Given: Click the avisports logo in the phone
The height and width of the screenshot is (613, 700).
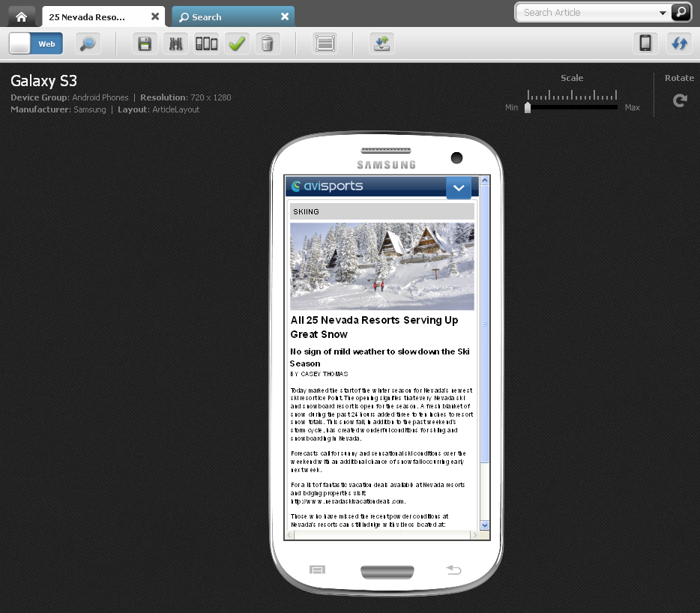Looking at the screenshot, I should 327,186.
